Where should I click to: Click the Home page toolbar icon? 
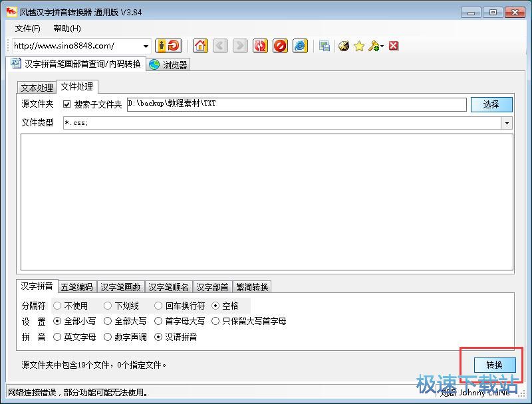(200, 46)
